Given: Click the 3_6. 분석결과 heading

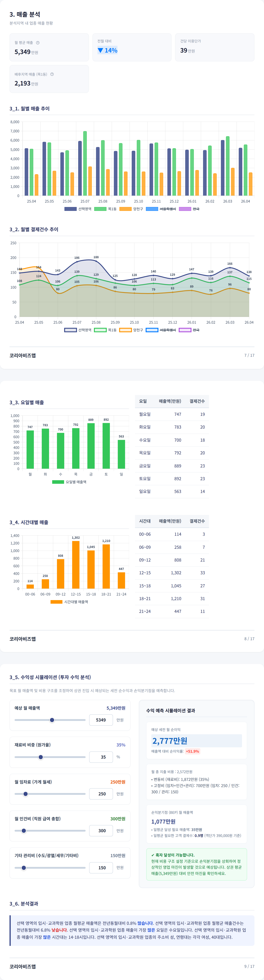Looking at the screenshot, I should (x=24, y=904).
